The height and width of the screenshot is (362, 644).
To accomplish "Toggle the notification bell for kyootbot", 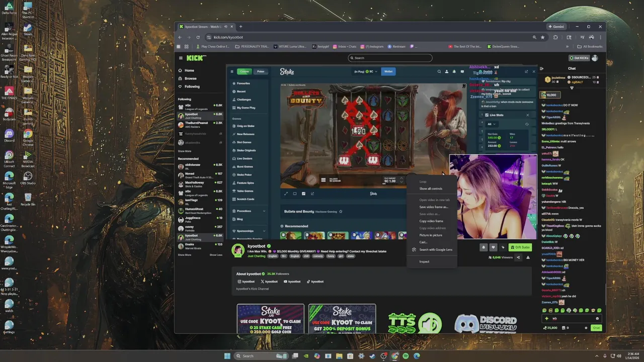I will 484,247.
